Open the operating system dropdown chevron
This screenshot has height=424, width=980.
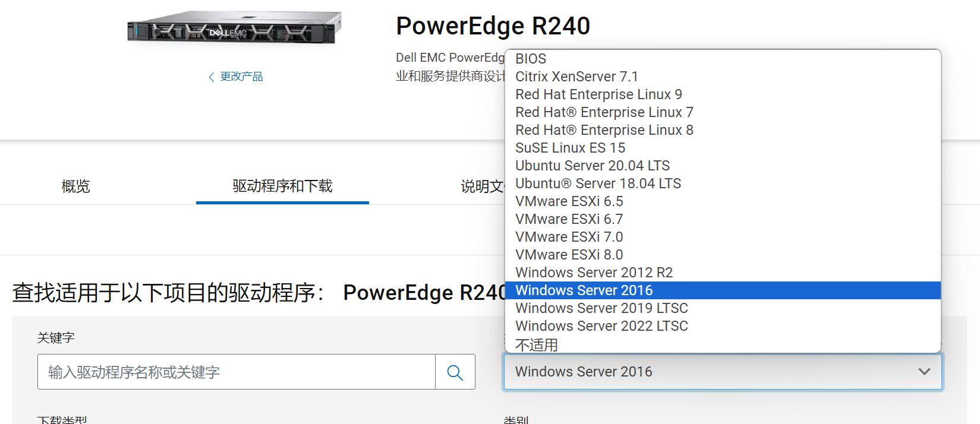point(925,372)
